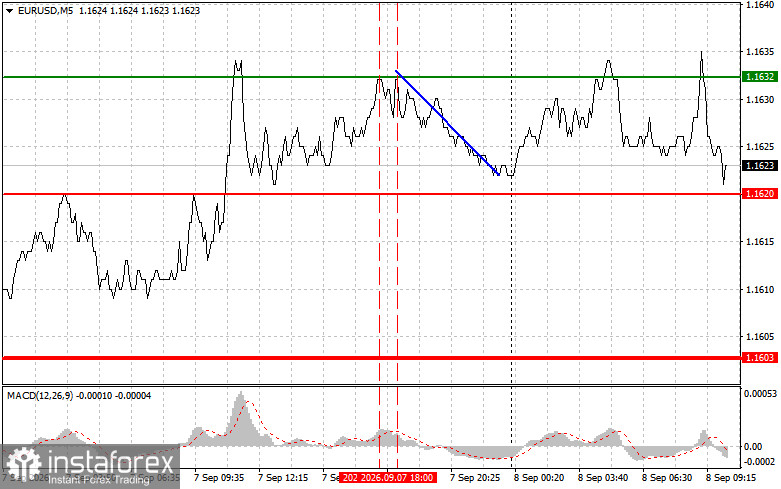Click the 8 Sep 06:30 time label
This screenshot has width=781, height=489.
[667, 478]
